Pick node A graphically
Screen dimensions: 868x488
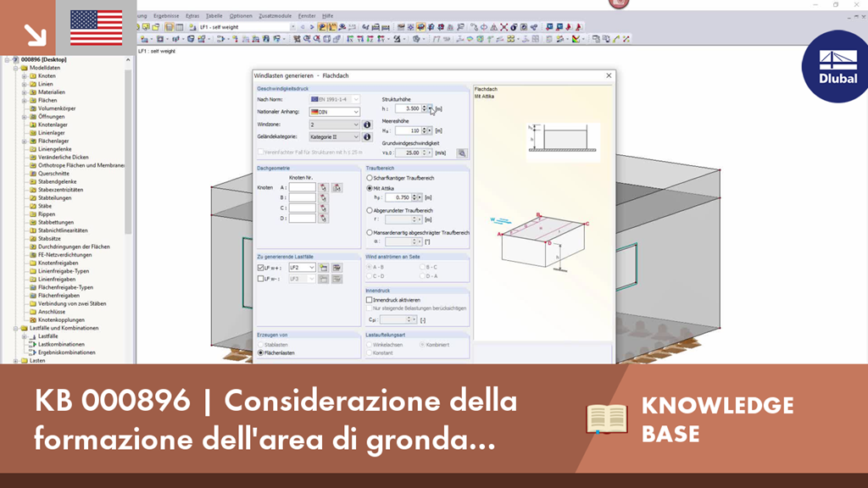tap(323, 187)
